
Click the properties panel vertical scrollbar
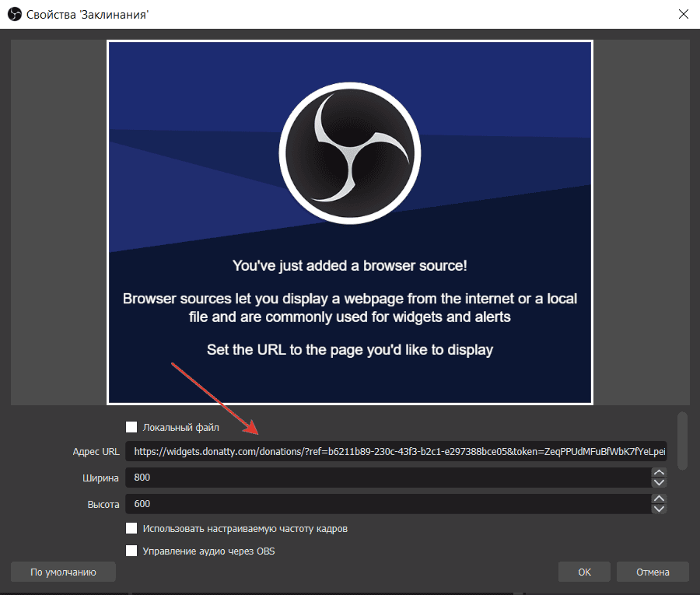click(682, 441)
